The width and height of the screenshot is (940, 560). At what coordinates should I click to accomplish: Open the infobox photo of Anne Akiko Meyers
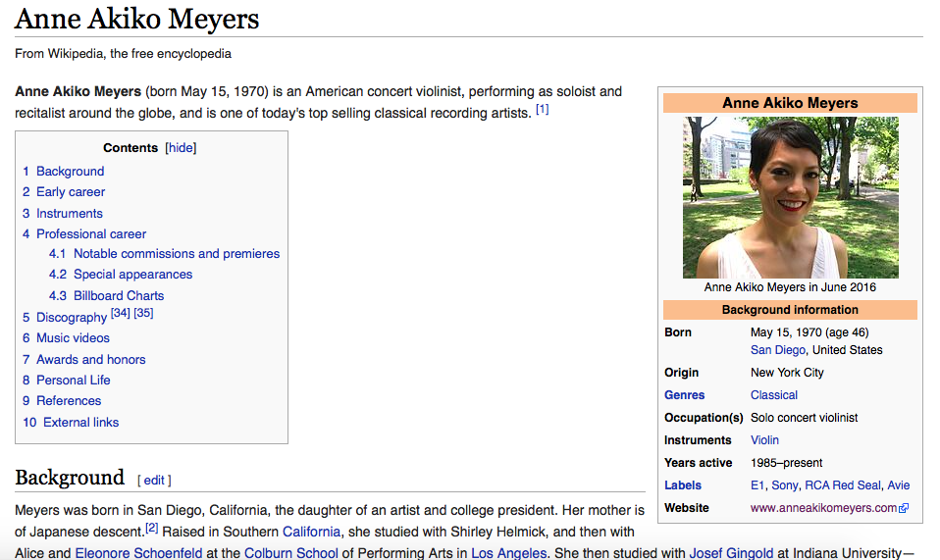[x=790, y=197]
